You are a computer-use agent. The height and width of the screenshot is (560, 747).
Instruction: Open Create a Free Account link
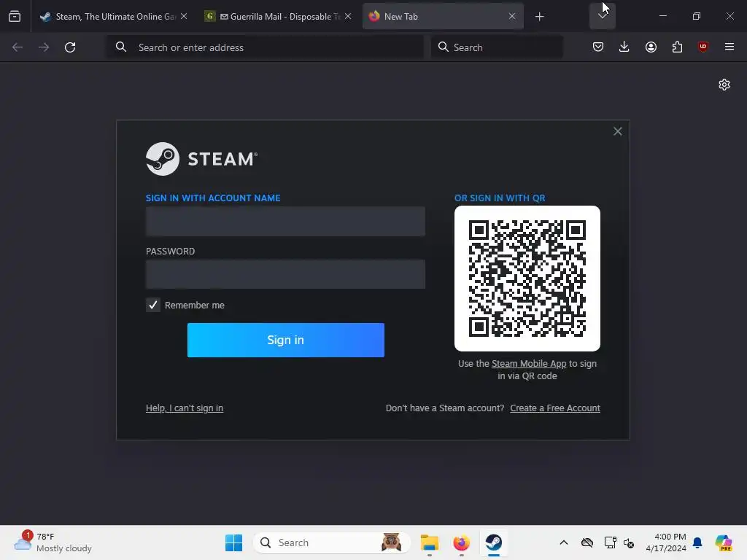point(555,408)
